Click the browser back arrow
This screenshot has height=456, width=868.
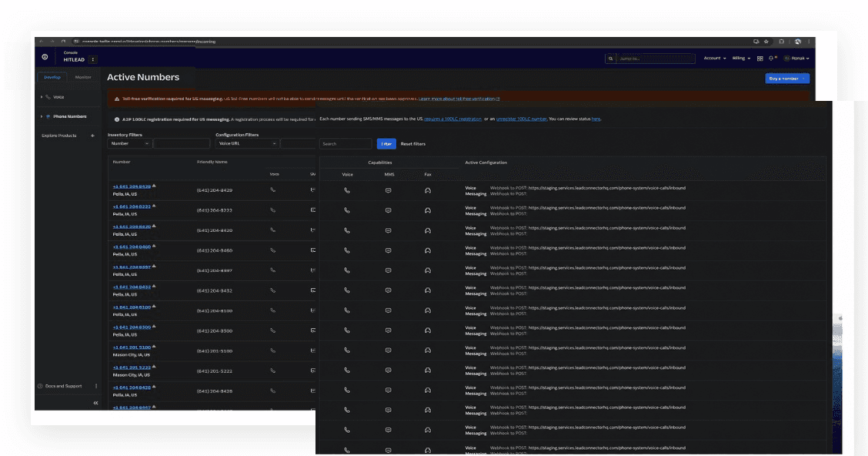pyautogui.click(x=41, y=42)
